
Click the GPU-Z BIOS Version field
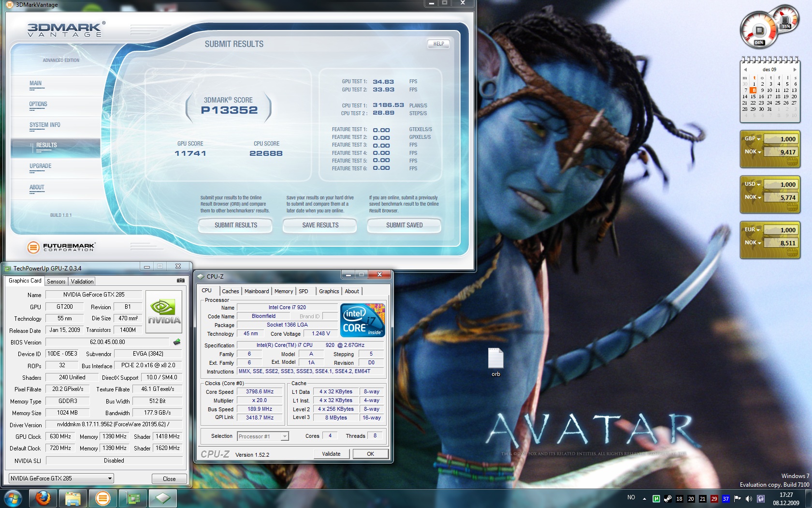point(107,342)
